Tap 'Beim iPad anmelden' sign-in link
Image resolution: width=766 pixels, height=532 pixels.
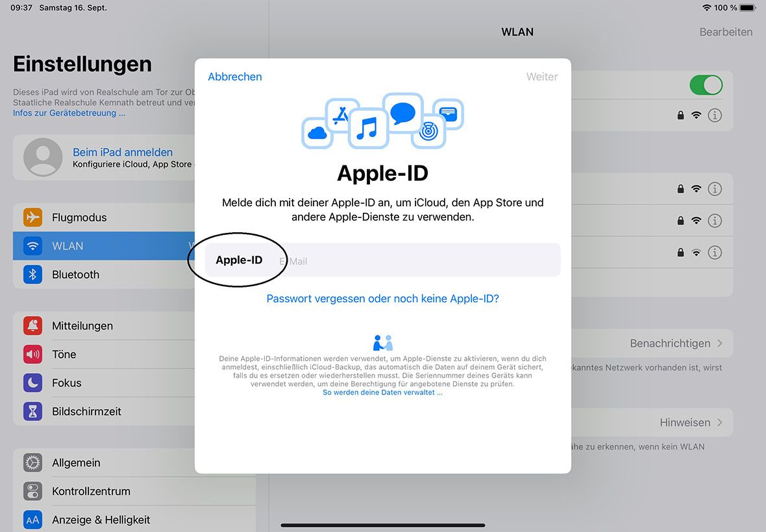123,152
